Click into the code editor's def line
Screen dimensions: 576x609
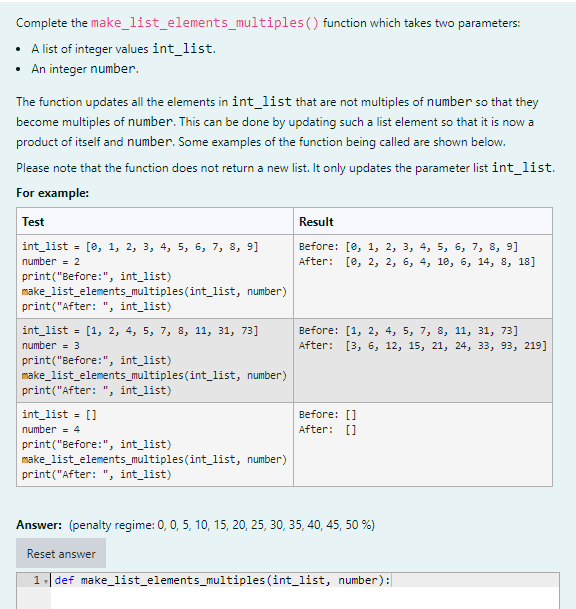(x=222, y=580)
